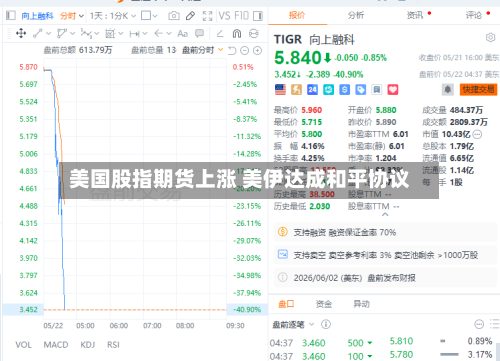The width and height of the screenshot is (500, 361).
Task: Open the 分时 chart type dropdown
Action: [72, 16]
